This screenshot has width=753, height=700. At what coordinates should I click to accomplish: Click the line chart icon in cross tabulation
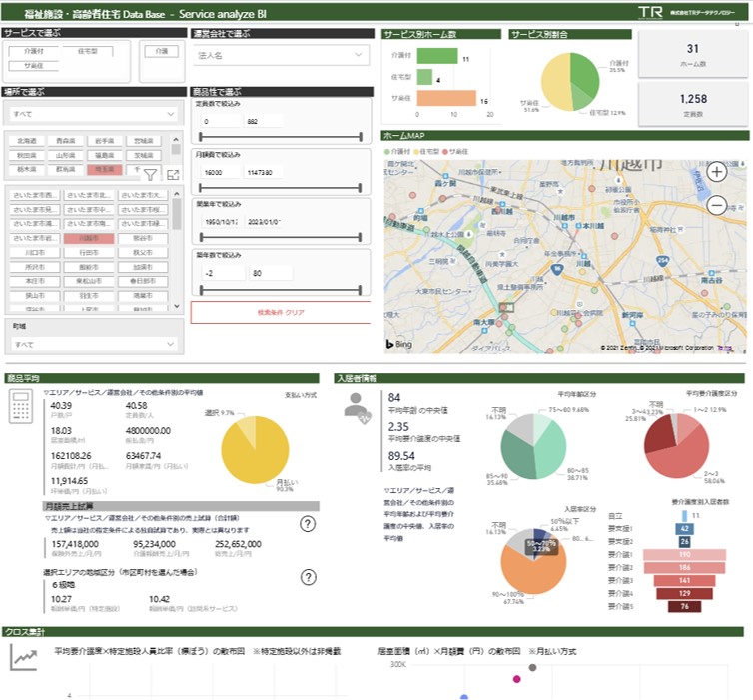click(x=23, y=658)
